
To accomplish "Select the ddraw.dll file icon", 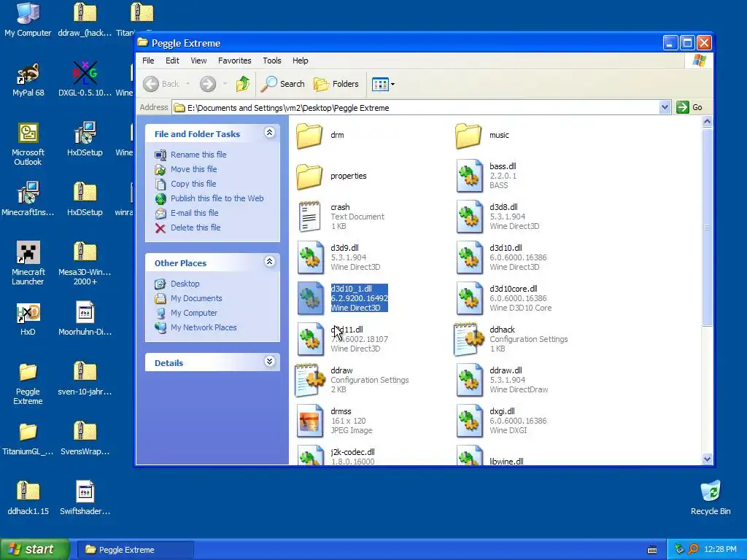I will [469, 380].
